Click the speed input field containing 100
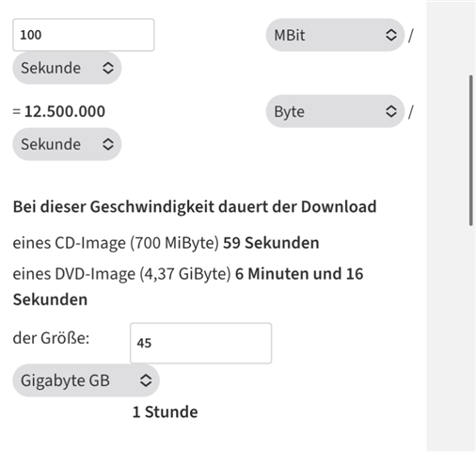Screen dimensions: 476x452 [x=84, y=35]
